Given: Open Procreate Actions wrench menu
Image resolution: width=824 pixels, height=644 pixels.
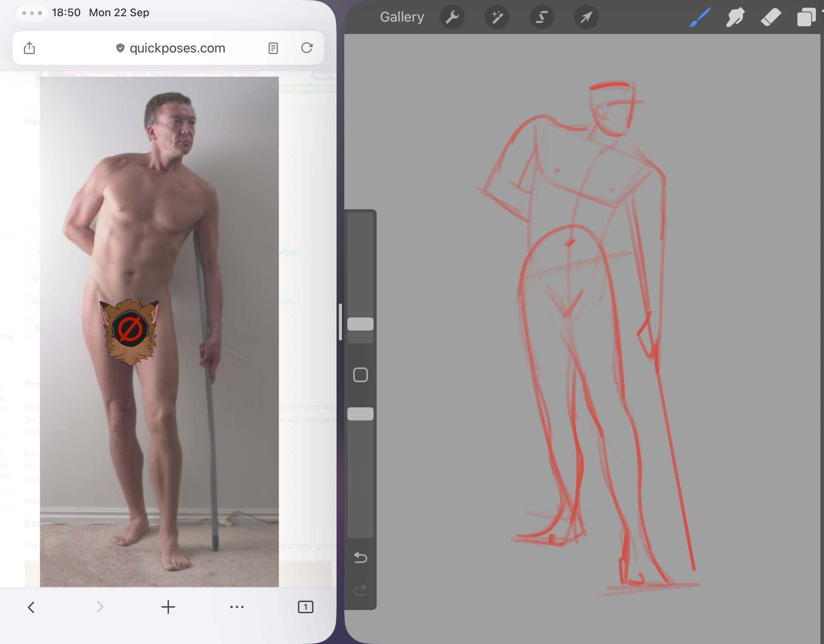Looking at the screenshot, I should point(452,17).
